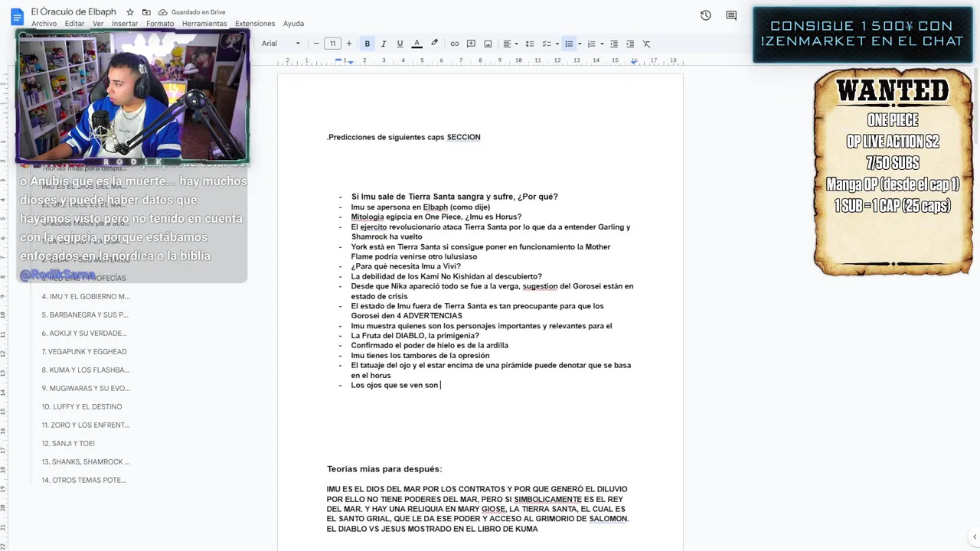
Task: Open the Arial font dropdown
Action: click(280, 44)
